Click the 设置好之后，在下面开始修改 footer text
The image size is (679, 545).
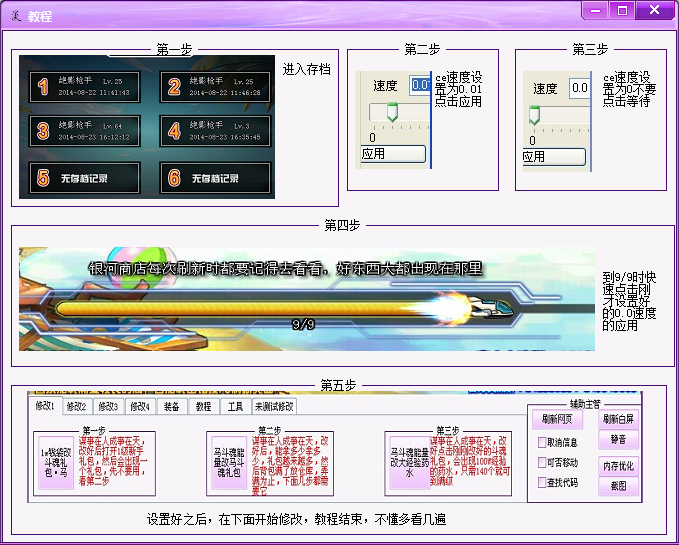tap(296, 519)
